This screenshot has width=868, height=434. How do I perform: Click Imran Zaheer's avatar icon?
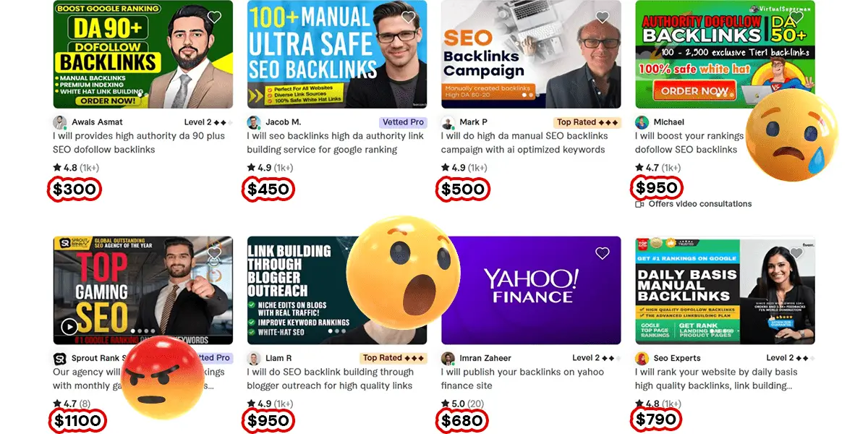click(x=448, y=358)
